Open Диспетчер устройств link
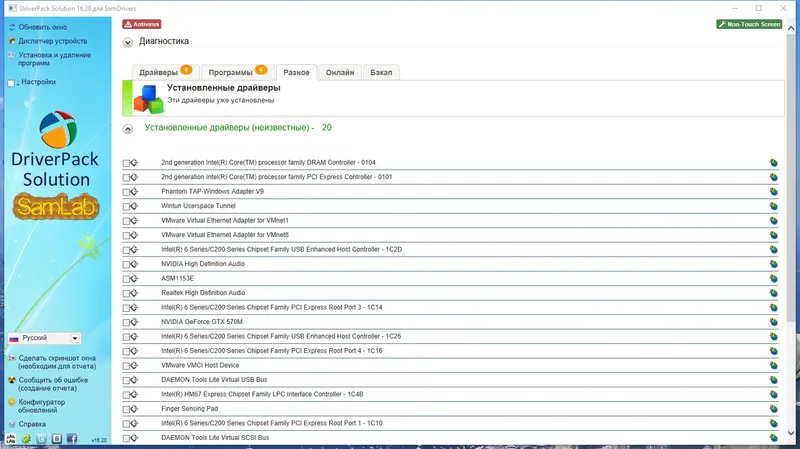 53,41
